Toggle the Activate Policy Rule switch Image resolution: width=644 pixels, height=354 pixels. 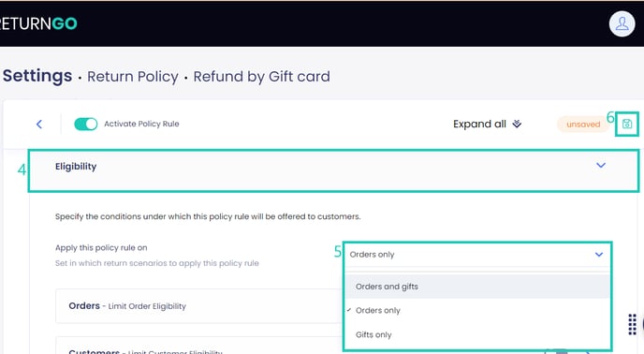pyautogui.click(x=85, y=124)
